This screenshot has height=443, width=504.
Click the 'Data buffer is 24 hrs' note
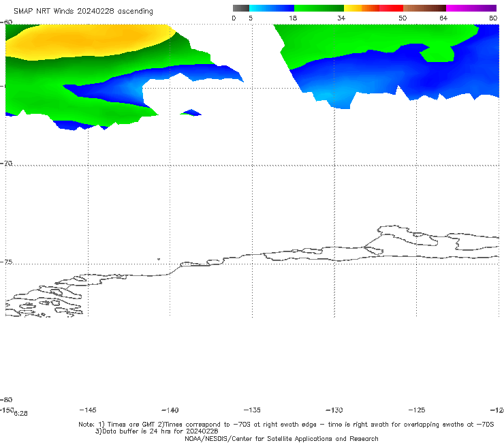pos(157,431)
